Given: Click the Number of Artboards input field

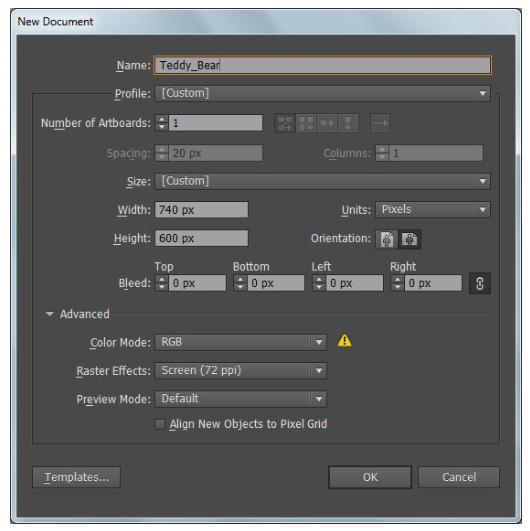Looking at the screenshot, I should click(215, 123).
